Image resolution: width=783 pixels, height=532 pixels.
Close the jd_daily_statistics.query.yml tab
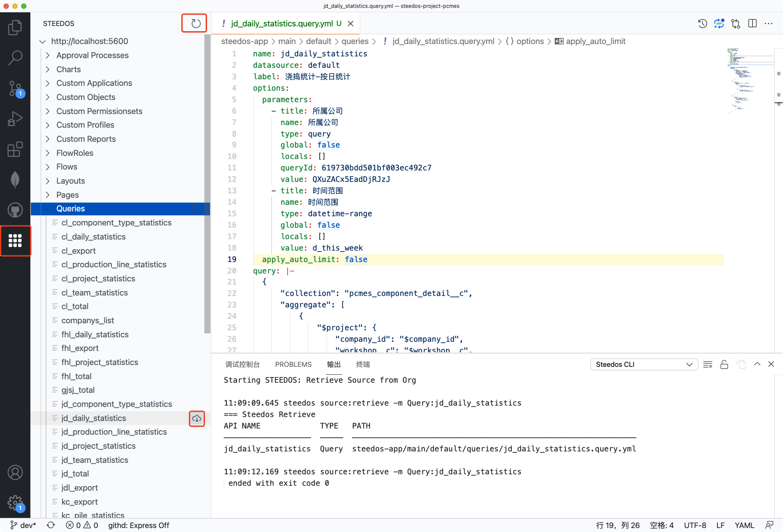coord(351,24)
